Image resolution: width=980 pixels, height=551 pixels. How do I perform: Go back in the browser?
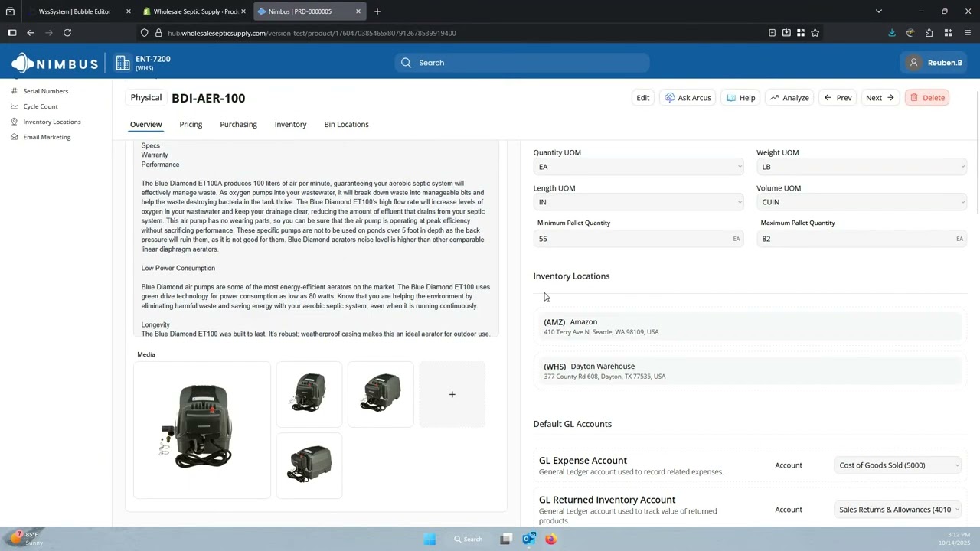31,33
